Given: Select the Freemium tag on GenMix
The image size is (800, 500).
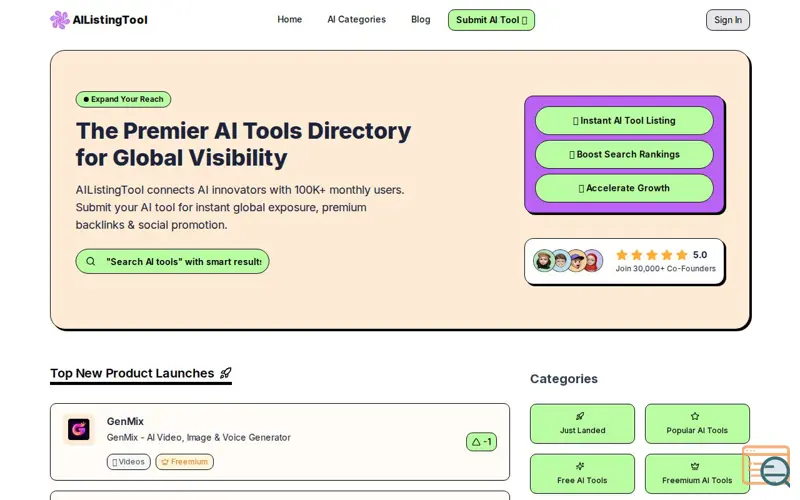Looking at the screenshot, I should [x=185, y=462].
